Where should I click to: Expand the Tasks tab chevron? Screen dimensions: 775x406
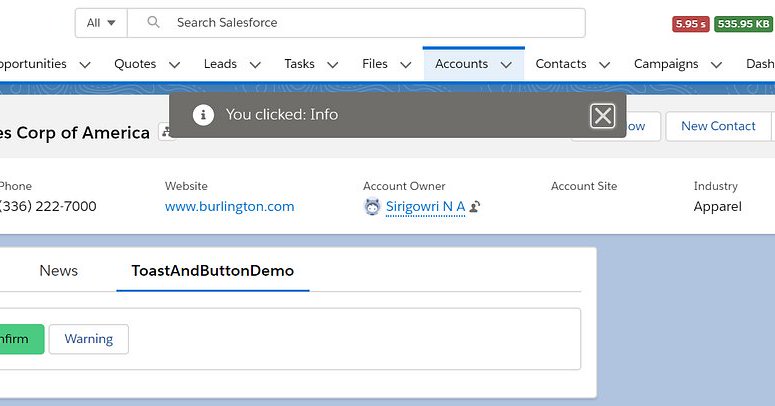coord(333,65)
